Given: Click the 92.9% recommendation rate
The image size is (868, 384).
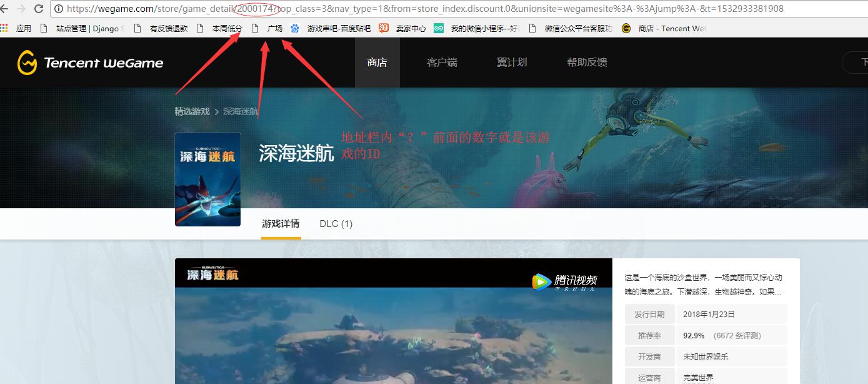Looking at the screenshot, I should pyautogui.click(x=694, y=336).
